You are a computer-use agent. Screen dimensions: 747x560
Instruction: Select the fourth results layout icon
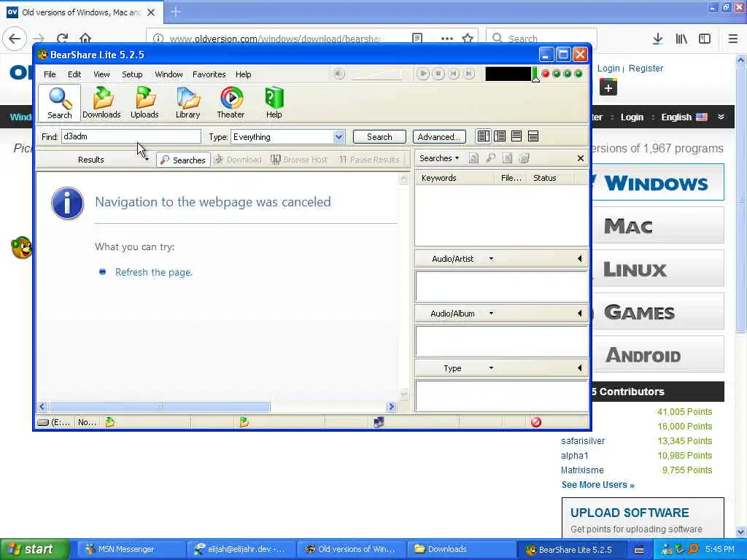[533, 136]
